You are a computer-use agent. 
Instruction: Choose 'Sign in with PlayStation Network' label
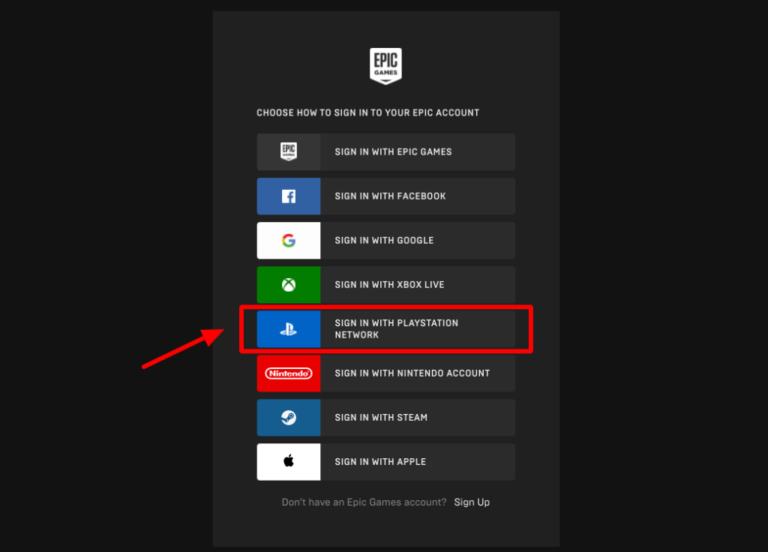point(397,329)
